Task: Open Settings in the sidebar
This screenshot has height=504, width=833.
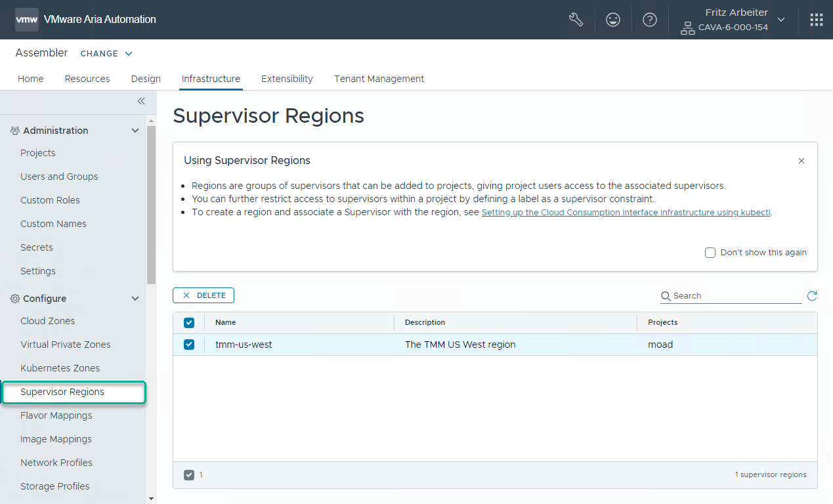Action: 38,271
